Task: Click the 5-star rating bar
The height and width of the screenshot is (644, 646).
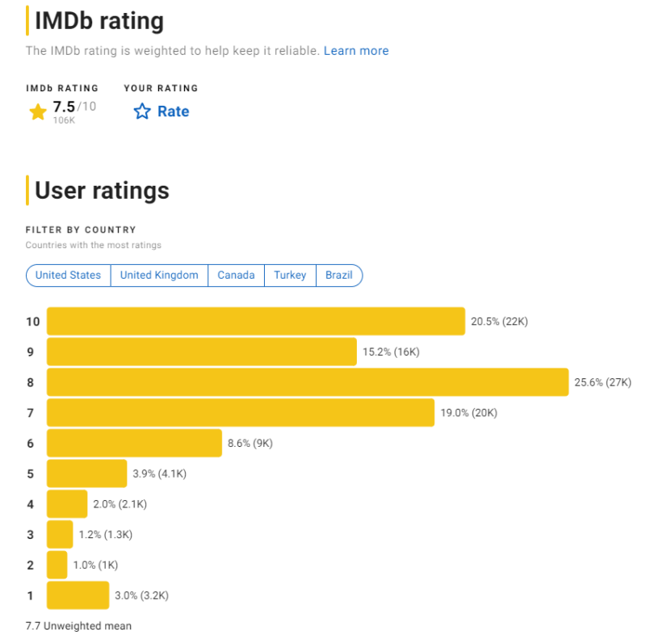Action: click(87, 474)
